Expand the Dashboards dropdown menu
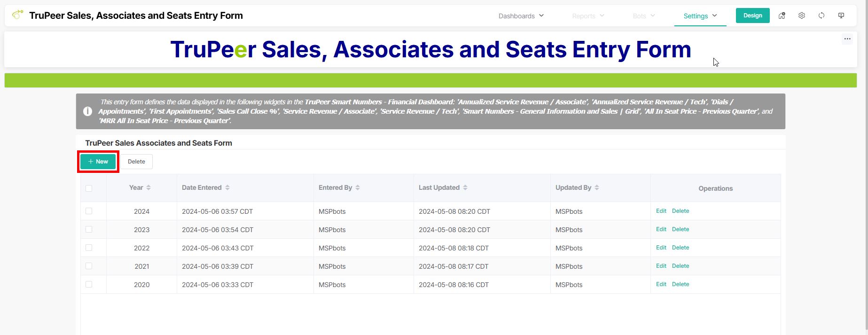 pos(521,16)
